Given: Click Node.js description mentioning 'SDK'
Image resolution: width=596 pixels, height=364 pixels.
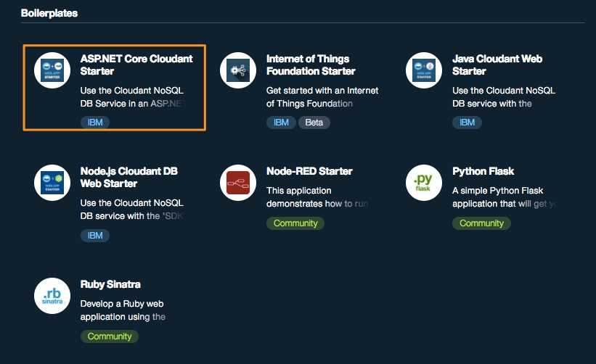Looking at the screenshot, I should tap(132, 209).
